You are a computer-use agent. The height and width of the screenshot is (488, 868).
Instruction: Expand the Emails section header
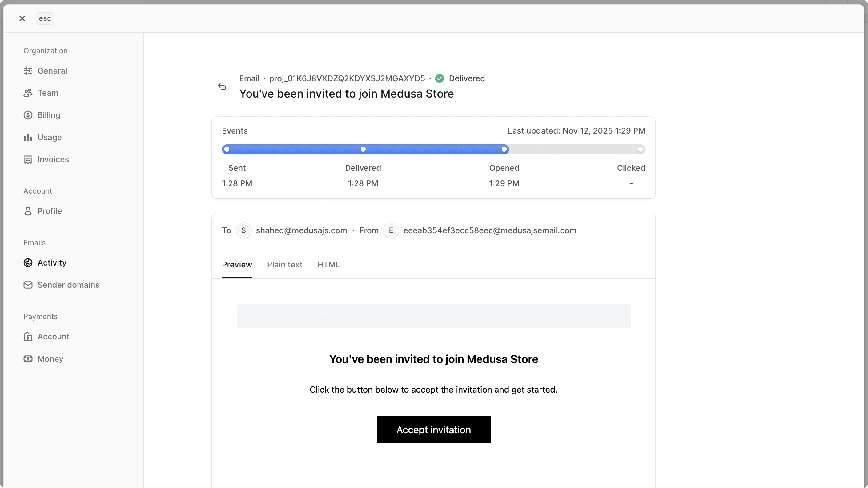(x=34, y=242)
